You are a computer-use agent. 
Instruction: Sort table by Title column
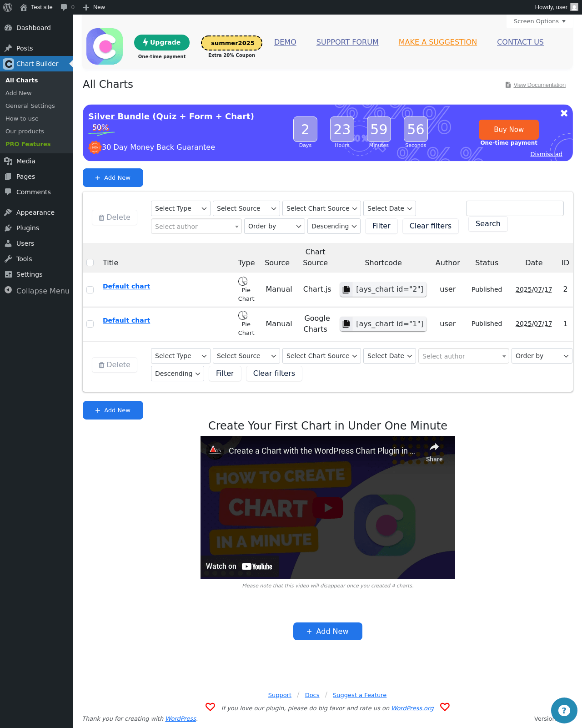[110, 263]
